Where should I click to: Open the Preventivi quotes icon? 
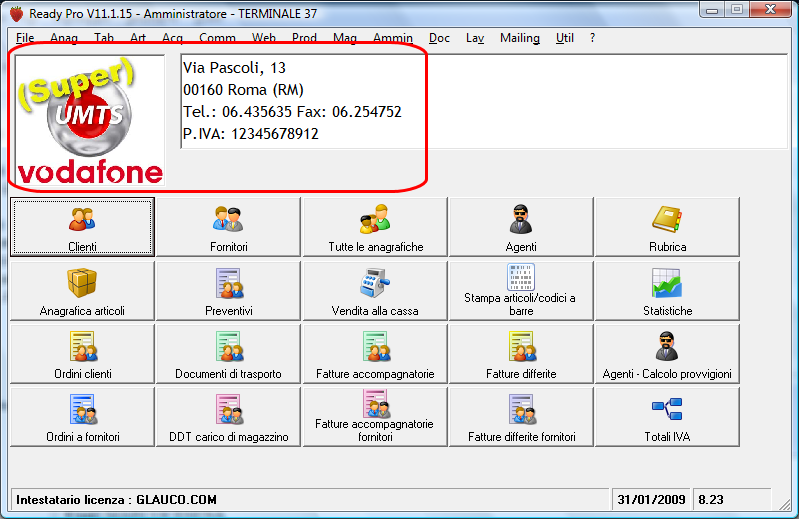(x=228, y=291)
